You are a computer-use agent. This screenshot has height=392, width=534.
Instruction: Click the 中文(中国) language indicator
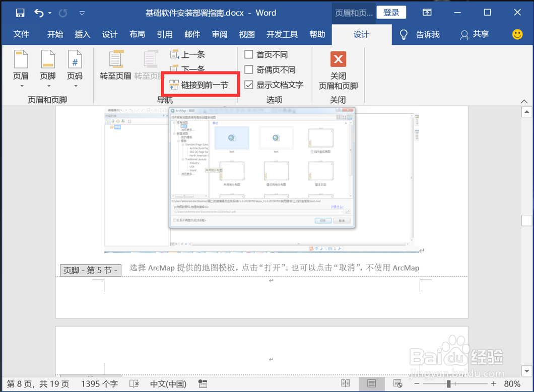[x=168, y=384]
